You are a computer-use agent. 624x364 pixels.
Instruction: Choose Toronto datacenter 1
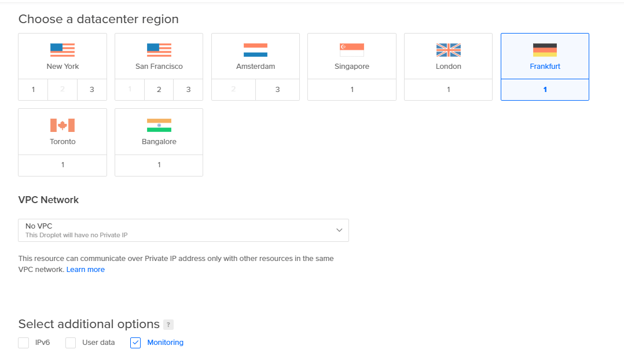[63, 165]
